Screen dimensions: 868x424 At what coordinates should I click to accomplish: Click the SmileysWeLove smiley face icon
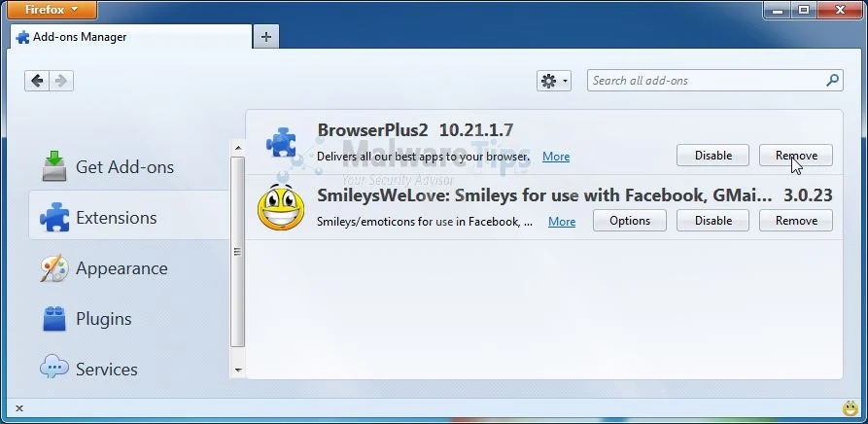click(281, 207)
